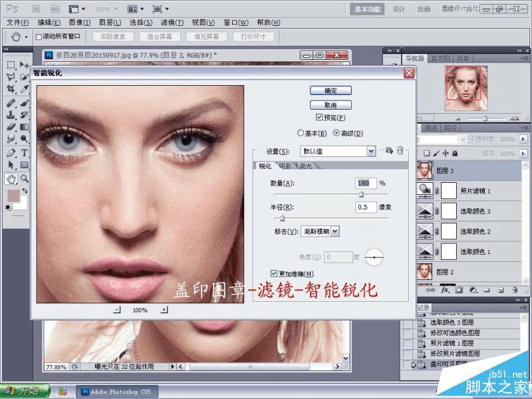Open the Hand tool preset picker dropdown
The width and height of the screenshot is (532, 399).
click(x=26, y=37)
